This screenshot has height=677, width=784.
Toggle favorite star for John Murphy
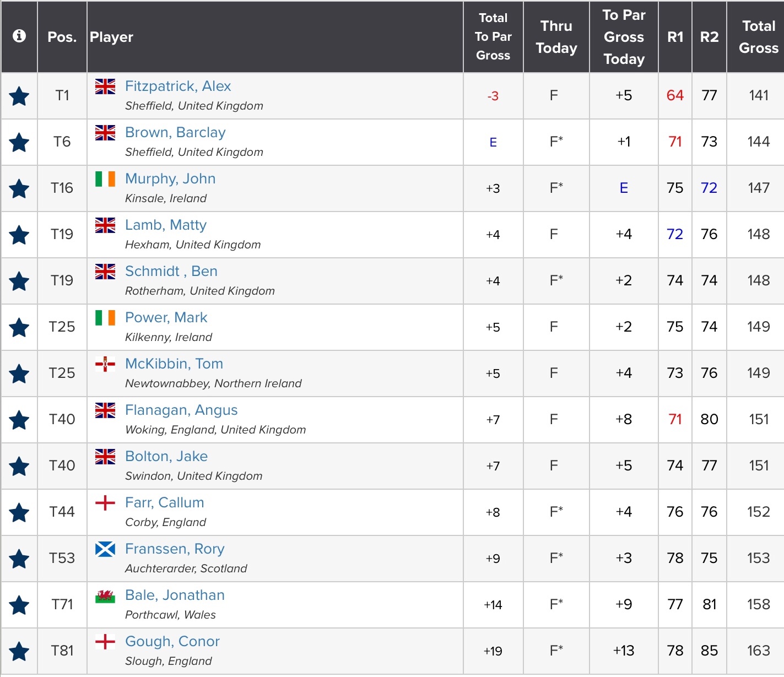[19, 189]
